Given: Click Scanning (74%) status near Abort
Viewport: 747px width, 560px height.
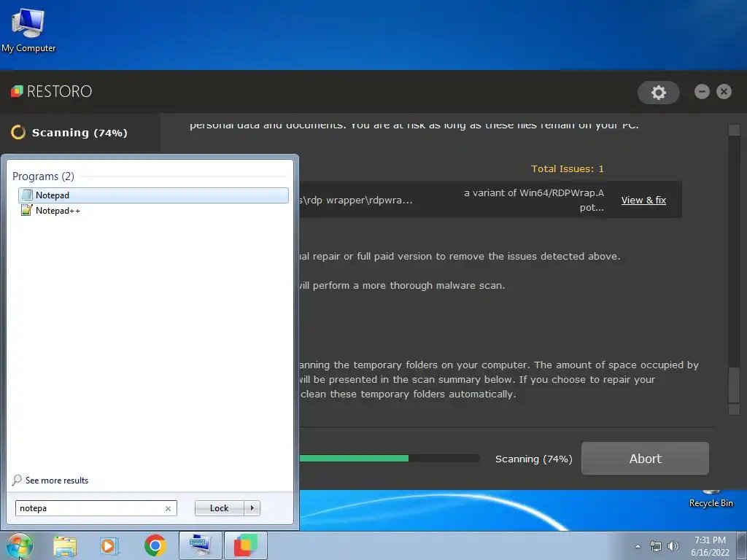Looking at the screenshot, I should [x=533, y=459].
